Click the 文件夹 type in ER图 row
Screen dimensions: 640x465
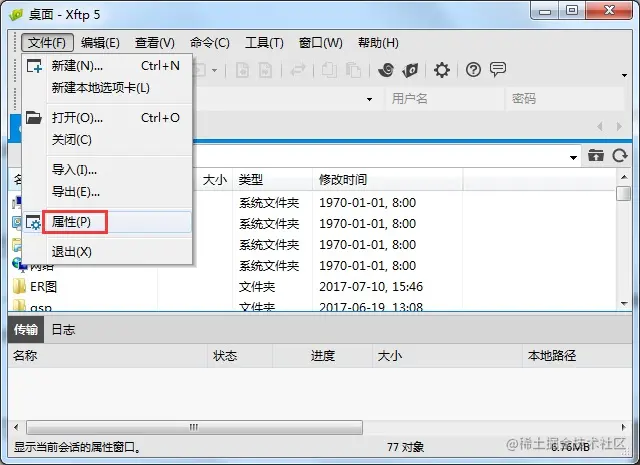[x=257, y=287]
